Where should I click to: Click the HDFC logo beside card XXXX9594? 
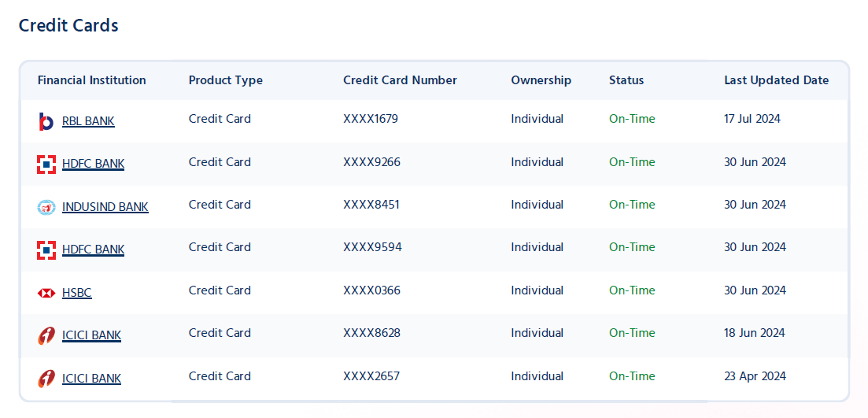click(x=46, y=250)
